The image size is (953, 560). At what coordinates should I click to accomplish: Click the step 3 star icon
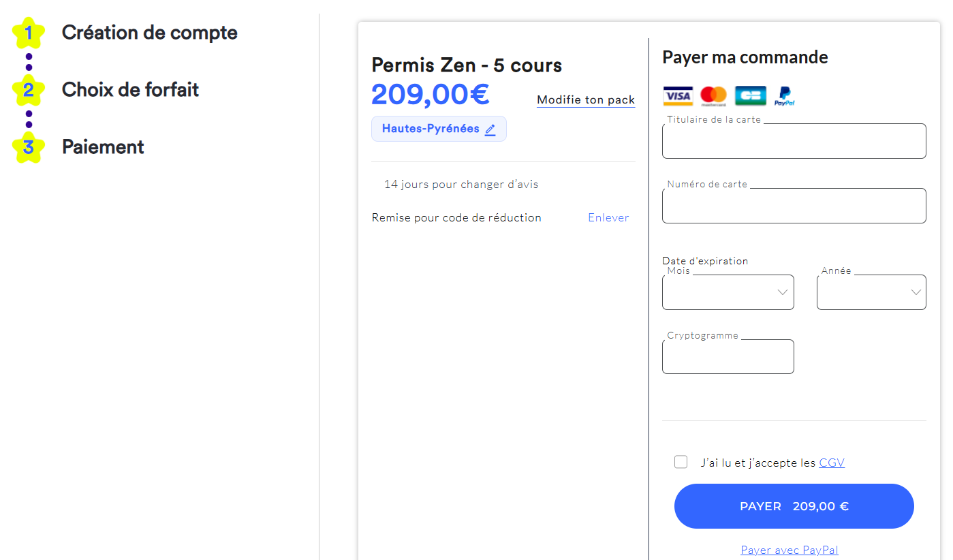(x=29, y=146)
